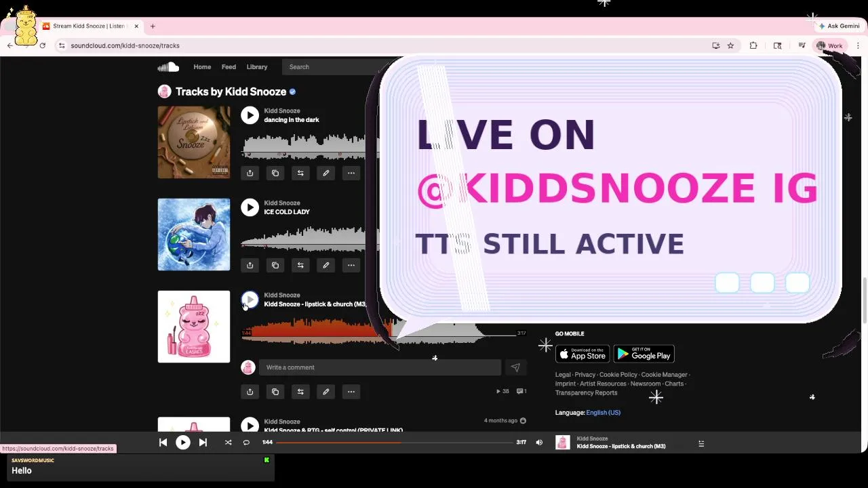This screenshot has width=868, height=488.
Task: Open dancing in the dark album artwork
Action: coord(194,142)
